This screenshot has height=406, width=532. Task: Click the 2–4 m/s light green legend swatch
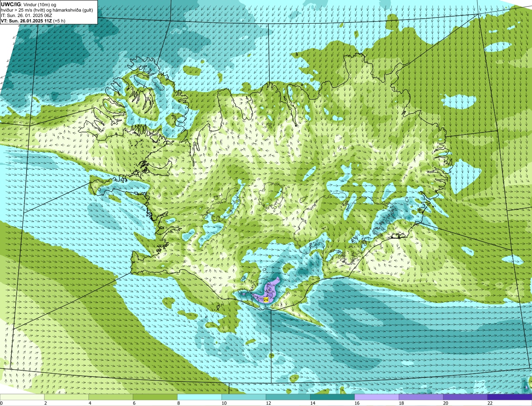click(x=66, y=397)
